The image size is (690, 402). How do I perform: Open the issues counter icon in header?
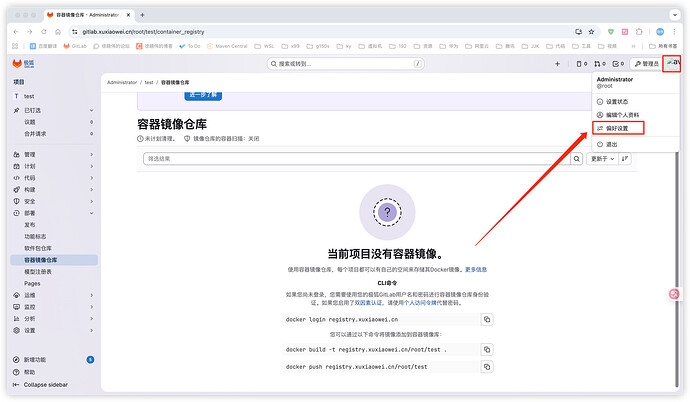(581, 64)
